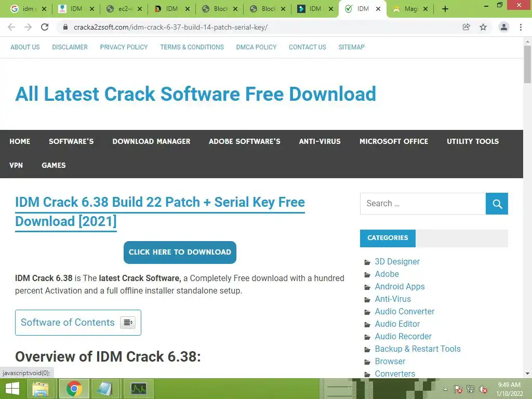Open the ABOUT US page
Screen dimensions: 532x399
(x=25, y=47)
